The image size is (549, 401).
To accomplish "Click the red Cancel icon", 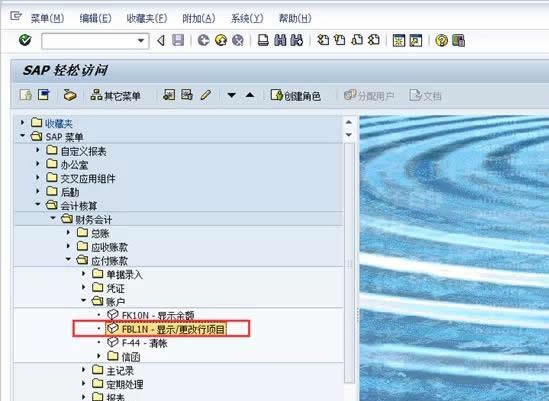I will tap(238, 40).
